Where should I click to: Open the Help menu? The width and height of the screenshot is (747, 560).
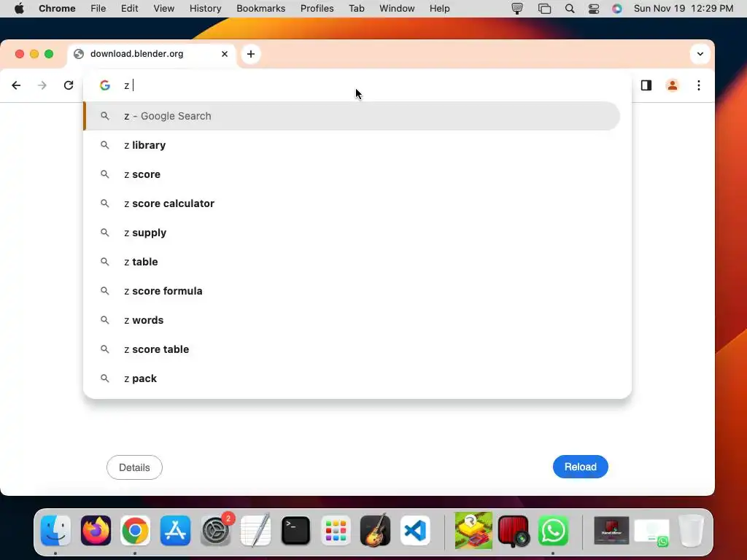coord(439,9)
